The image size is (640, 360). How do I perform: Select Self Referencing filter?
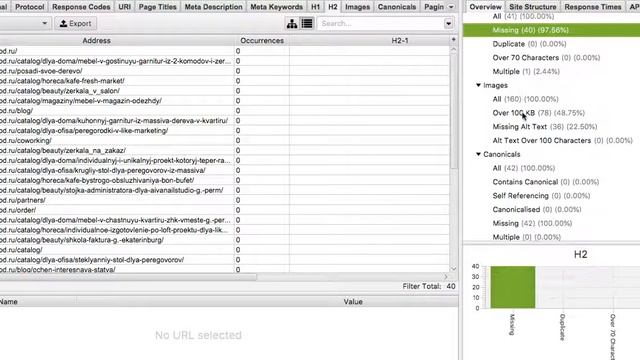(x=541, y=196)
